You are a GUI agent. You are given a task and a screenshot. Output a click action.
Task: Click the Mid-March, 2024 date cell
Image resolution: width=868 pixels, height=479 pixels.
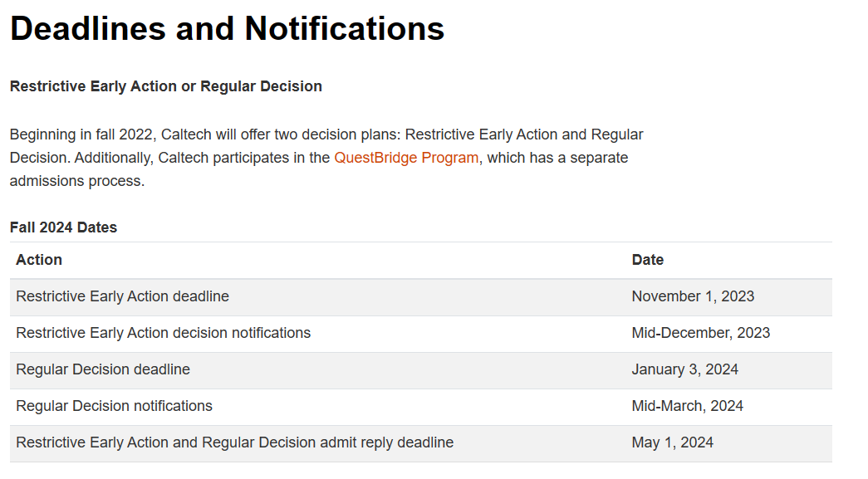(688, 406)
